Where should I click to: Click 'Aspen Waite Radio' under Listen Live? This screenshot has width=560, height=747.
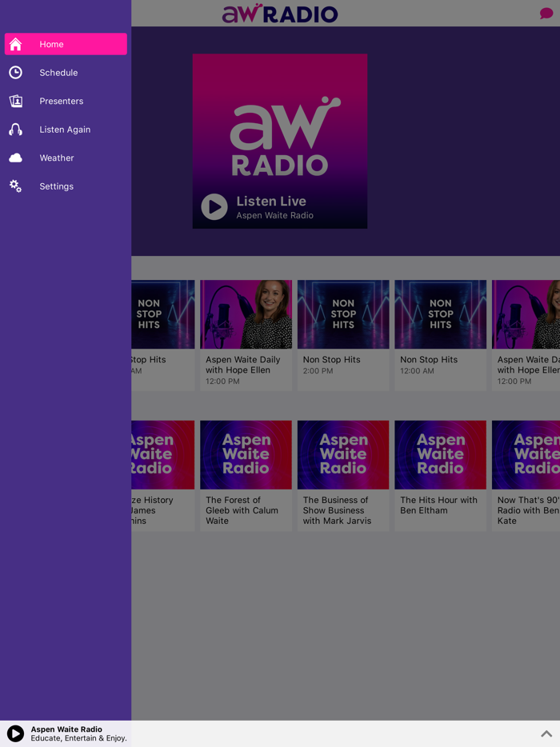pos(275,215)
